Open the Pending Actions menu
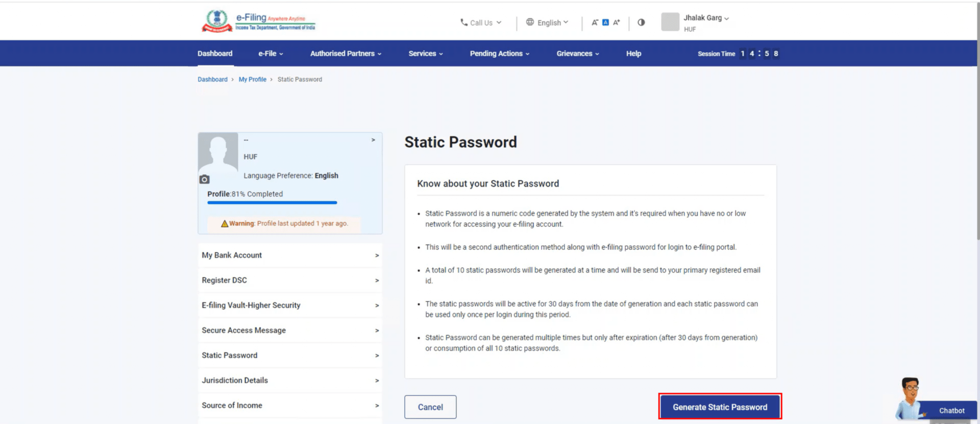 point(499,54)
